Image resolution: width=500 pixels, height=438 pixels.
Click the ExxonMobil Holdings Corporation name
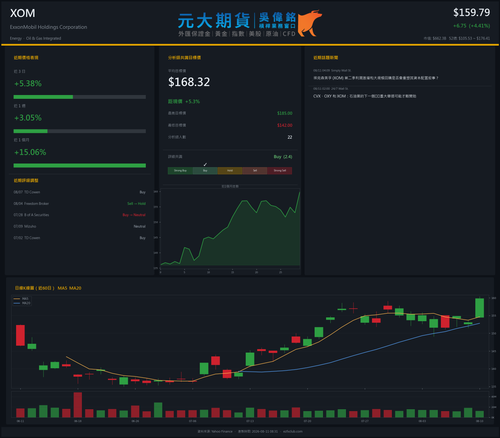pyautogui.click(x=48, y=27)
